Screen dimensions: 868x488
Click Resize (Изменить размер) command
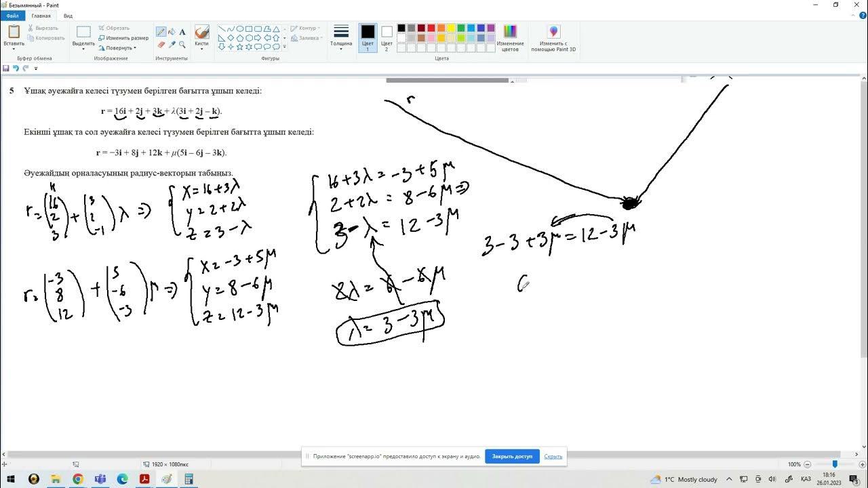[123, 38]
